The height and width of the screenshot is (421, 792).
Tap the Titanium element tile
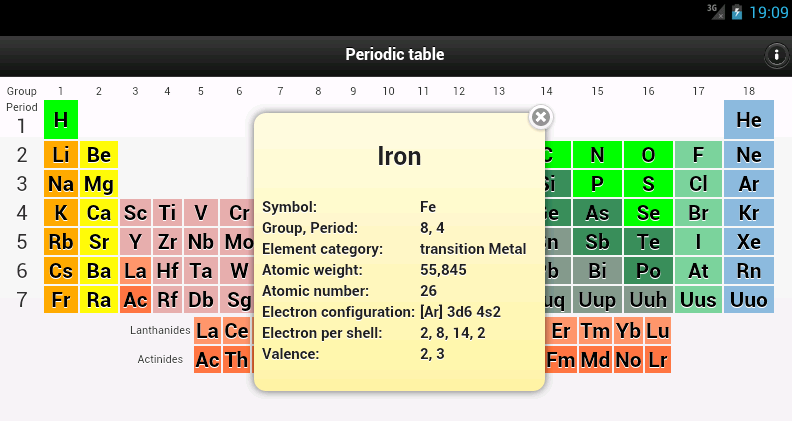tap(167, 213)
